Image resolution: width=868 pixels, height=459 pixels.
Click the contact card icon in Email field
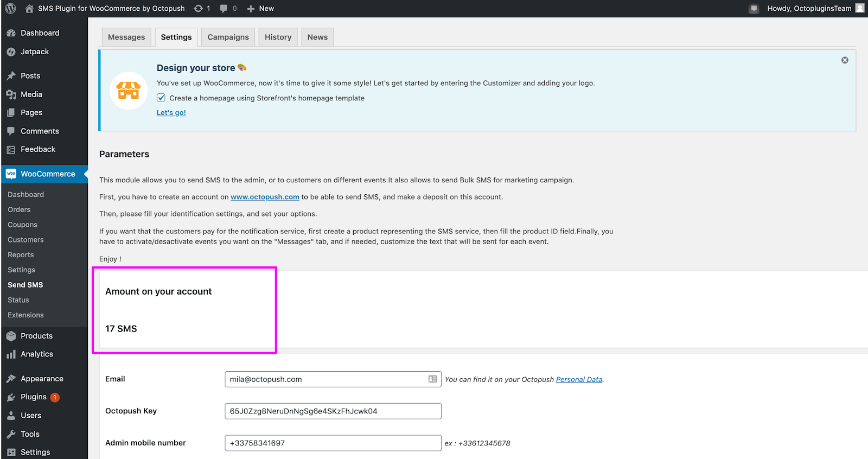point(433,379)
